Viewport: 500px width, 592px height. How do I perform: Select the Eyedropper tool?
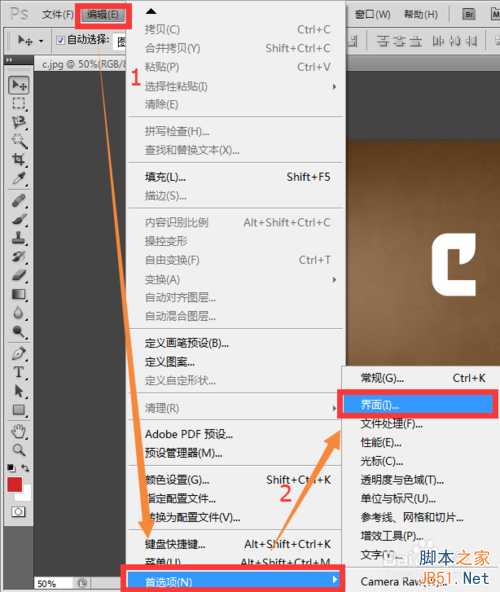click(x=19, y=178)
